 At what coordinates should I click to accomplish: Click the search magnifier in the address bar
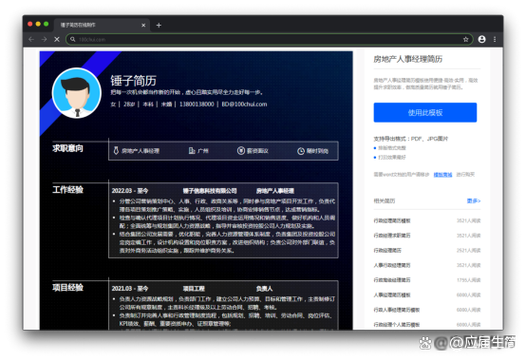72,39
